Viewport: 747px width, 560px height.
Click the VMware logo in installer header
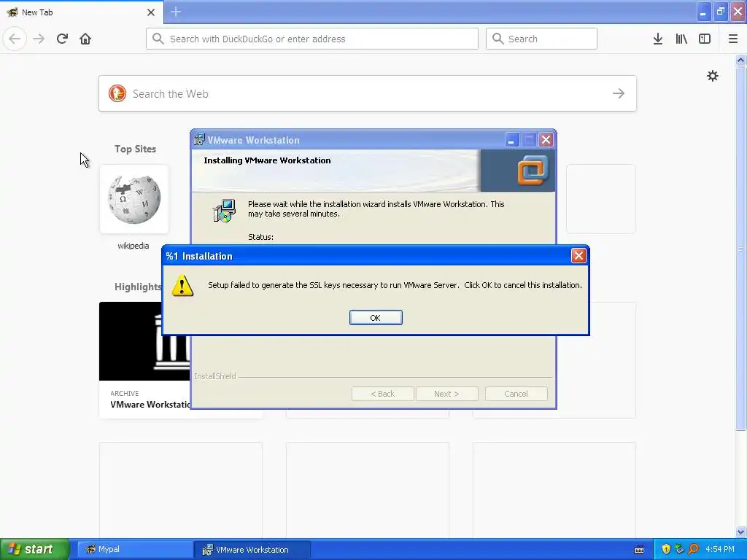click(533, 170)
